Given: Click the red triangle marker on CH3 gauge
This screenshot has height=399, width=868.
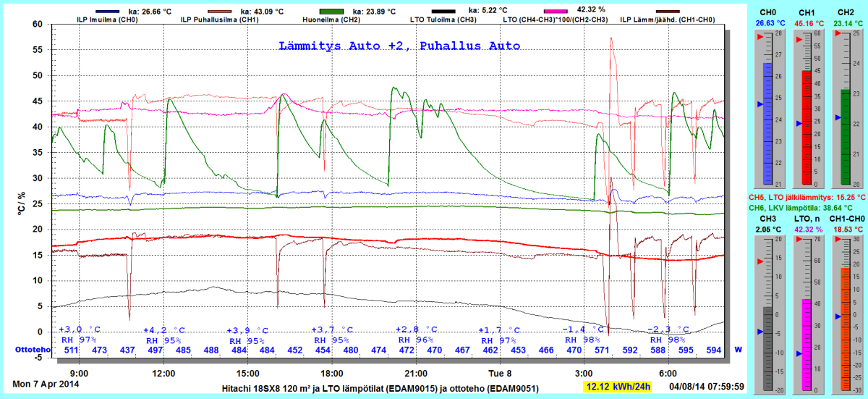Looking at the screenshot, I should 760,261.
